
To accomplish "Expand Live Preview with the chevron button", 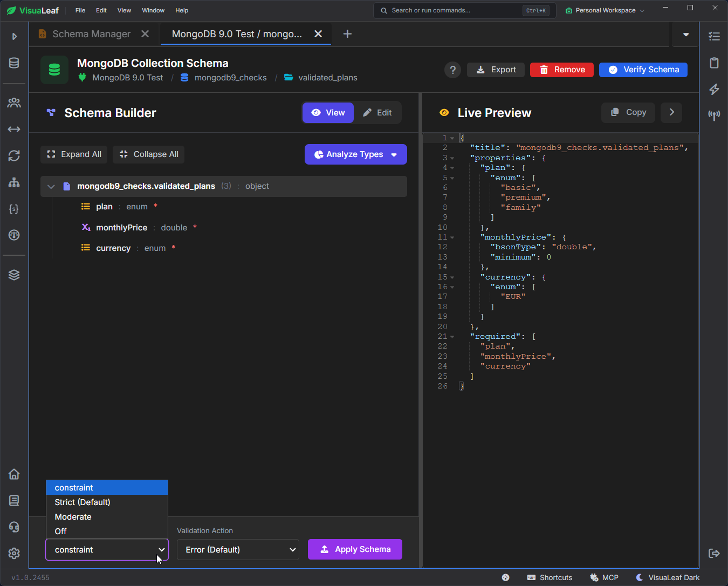I will point(671,112).
